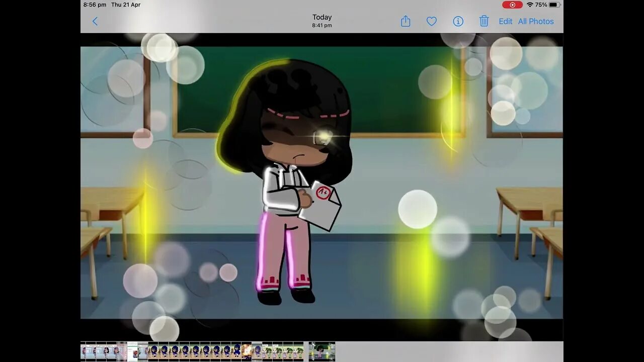Tap the 8:56 pm clock
Image resolution: width=644 pixels, height=362 pixels.
pos(95,5)
